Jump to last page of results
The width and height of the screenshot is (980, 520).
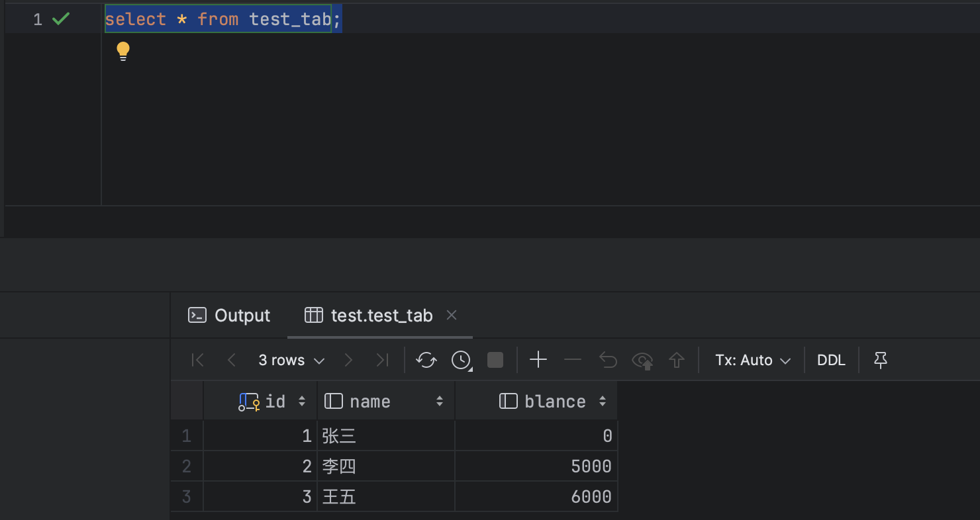(382, 360)
